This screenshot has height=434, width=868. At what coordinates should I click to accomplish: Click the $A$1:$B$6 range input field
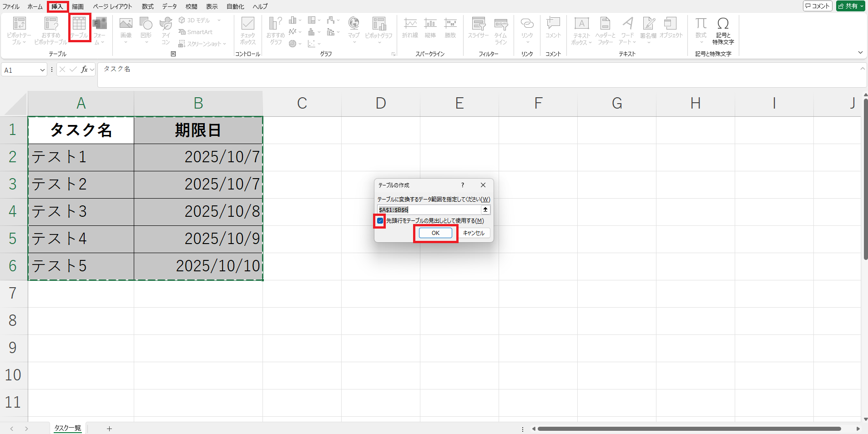429,210
